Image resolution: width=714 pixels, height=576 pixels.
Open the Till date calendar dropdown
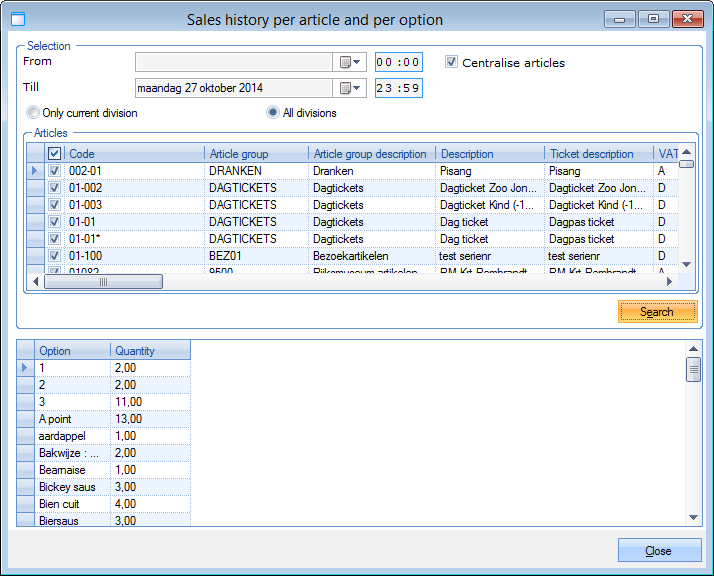(350, 88)
